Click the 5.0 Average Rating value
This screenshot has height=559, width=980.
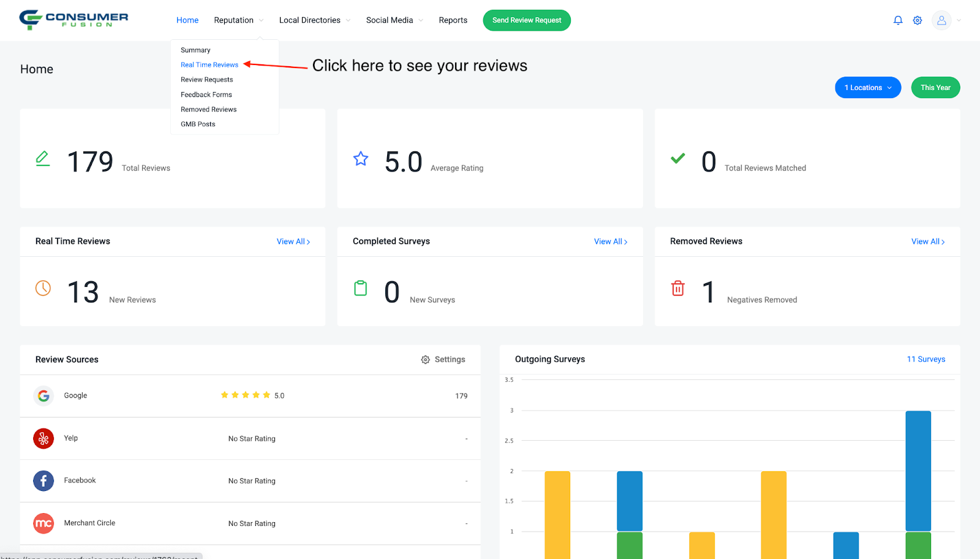point(403,162)
